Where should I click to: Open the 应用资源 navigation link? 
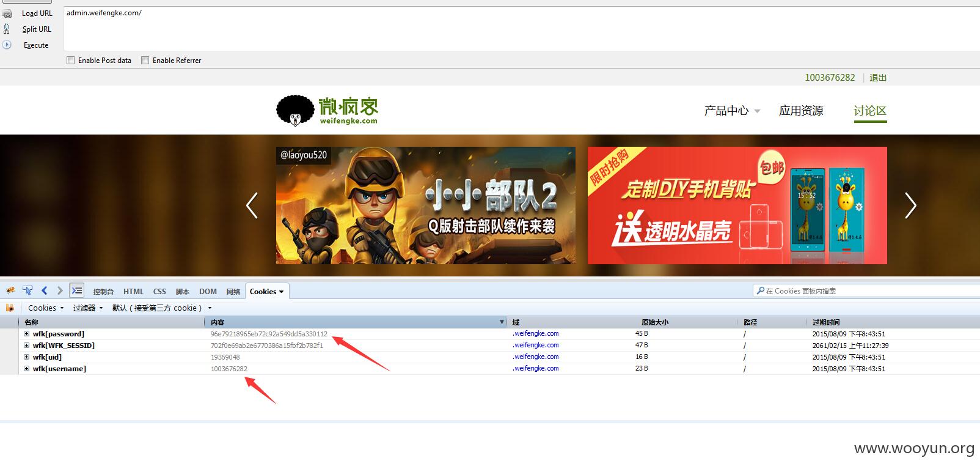click(x=801, y=111)
